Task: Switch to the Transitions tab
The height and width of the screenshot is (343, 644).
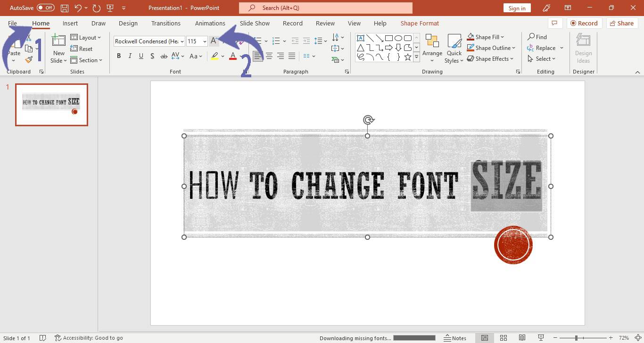Action: point(166,23)
